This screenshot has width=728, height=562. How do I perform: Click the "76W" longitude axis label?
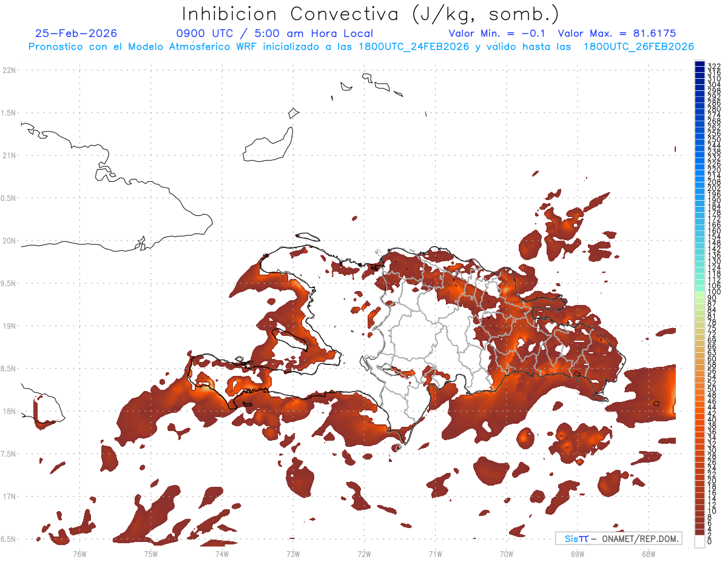79,554
